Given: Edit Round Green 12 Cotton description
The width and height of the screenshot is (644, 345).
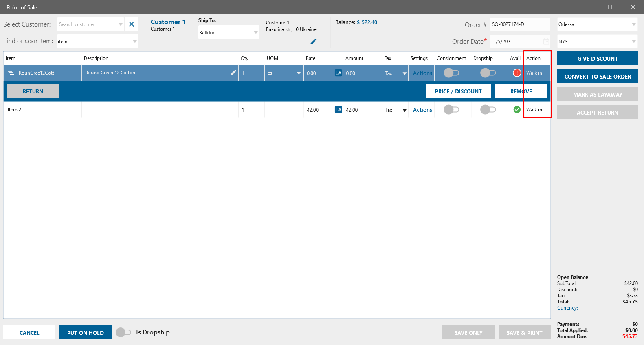Looking at the screenshot, I should point(233,73).
